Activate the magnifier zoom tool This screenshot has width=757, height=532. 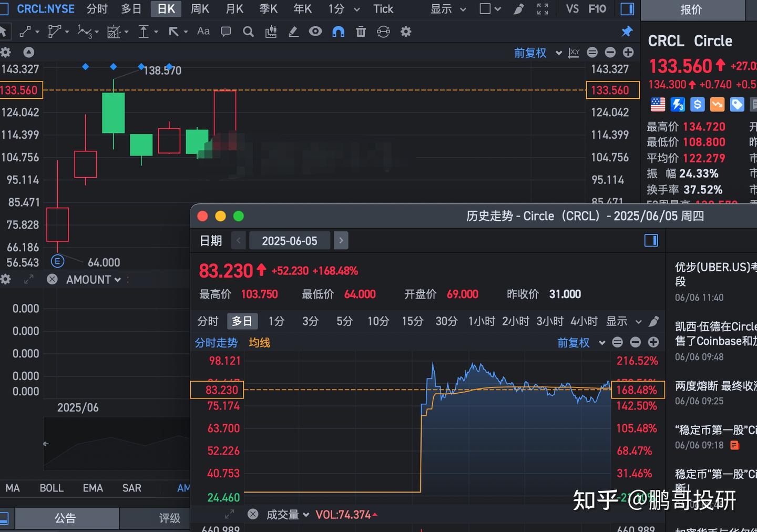click(x=249, y=32)
